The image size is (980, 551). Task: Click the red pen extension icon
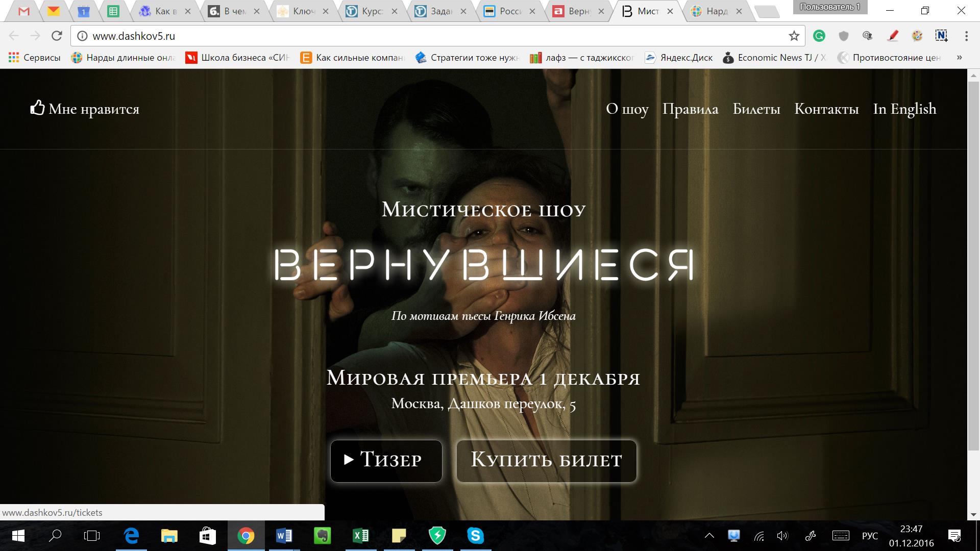click(893, 36)
